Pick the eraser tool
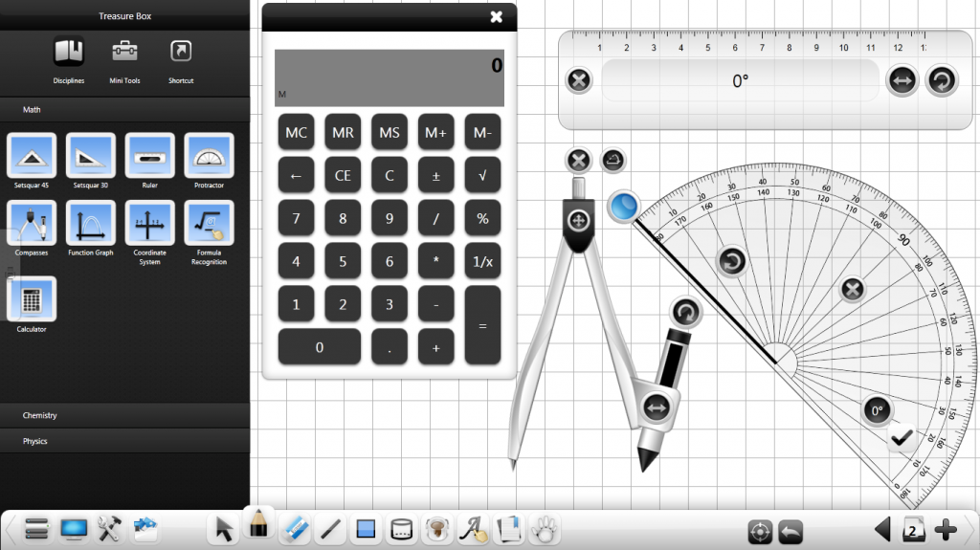Image resolution: width=980 pixels, height=550 pixels. coord(295,529)
